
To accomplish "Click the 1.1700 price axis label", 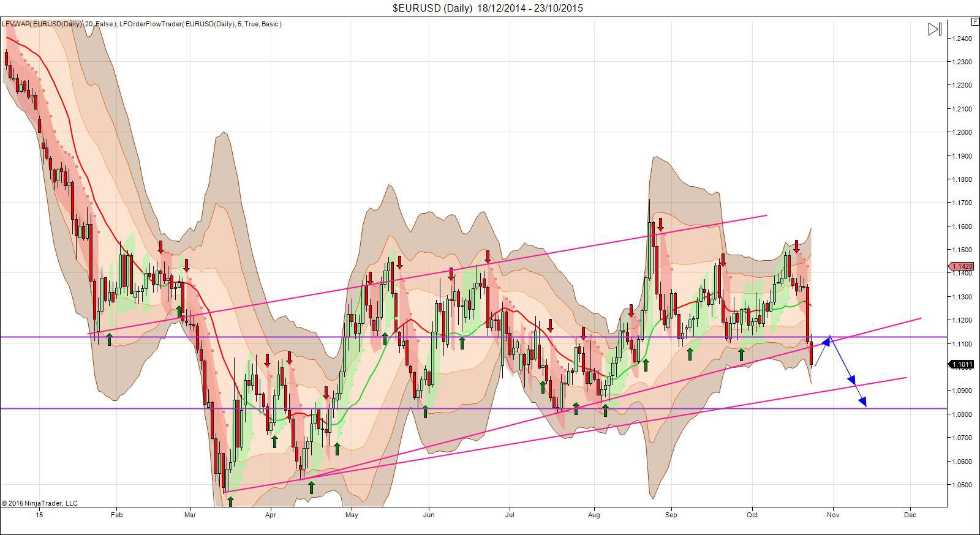I will (x=963, y=203).
